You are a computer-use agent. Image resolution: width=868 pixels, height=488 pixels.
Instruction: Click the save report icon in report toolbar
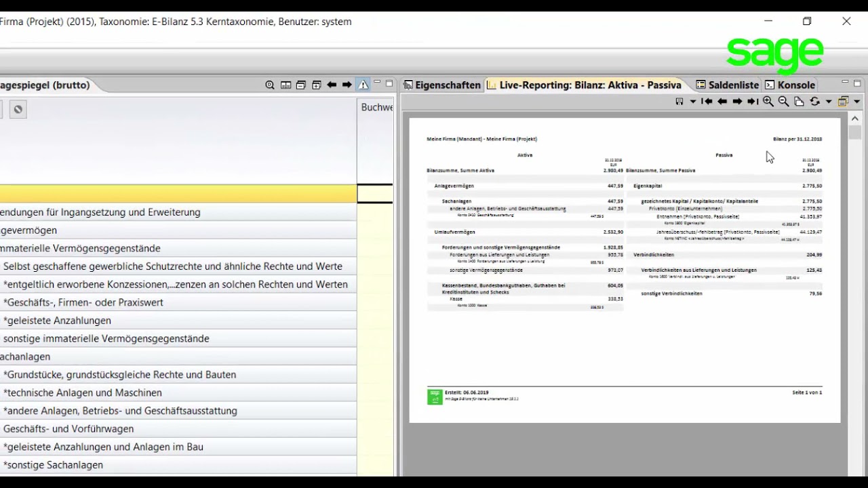click(x=679, y=102)
